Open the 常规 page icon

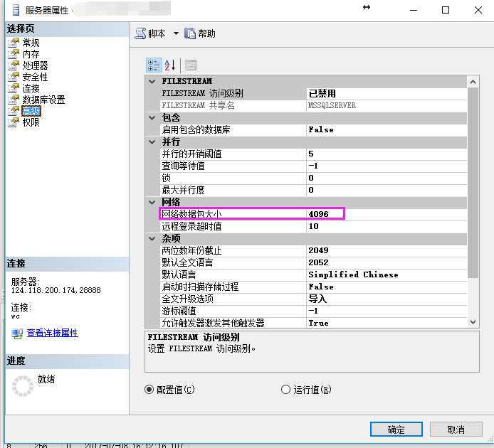(14, 43)
